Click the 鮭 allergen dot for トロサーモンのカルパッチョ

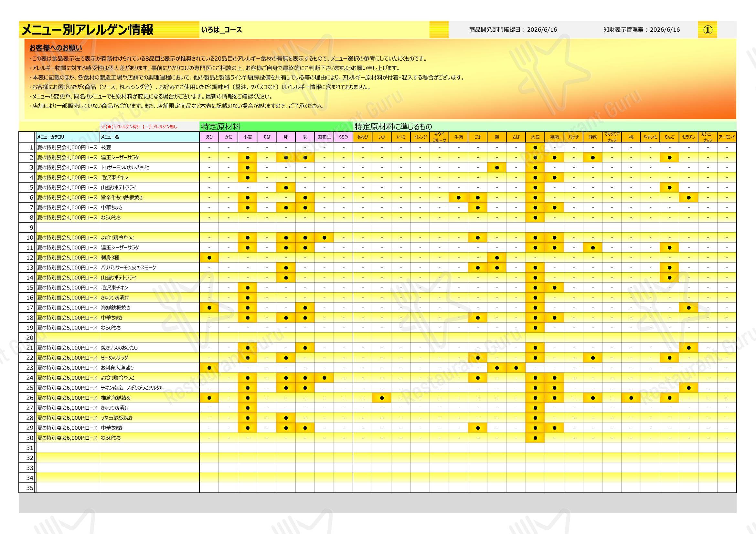(497, 167)
